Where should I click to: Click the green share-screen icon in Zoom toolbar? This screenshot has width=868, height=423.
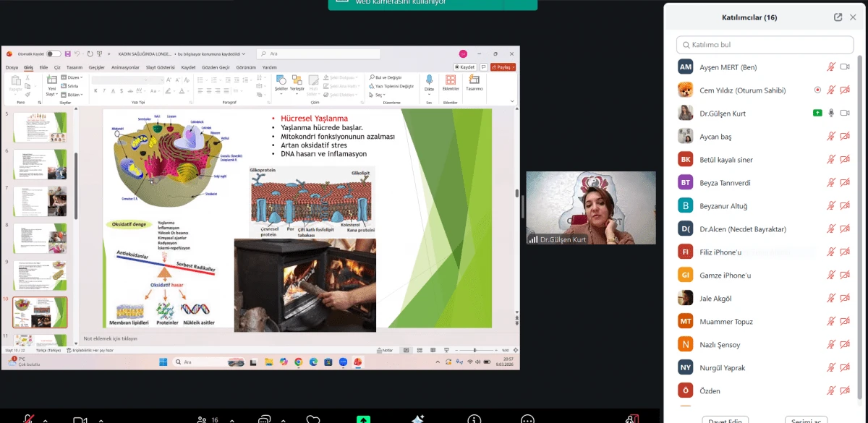[363, 419]
